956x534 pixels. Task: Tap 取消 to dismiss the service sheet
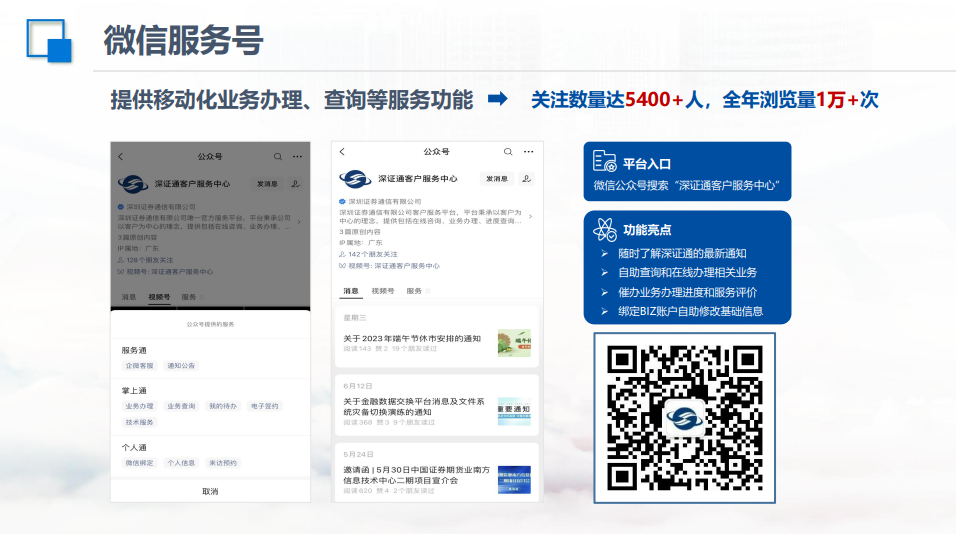pyautogui.click(x=210, y=491)
